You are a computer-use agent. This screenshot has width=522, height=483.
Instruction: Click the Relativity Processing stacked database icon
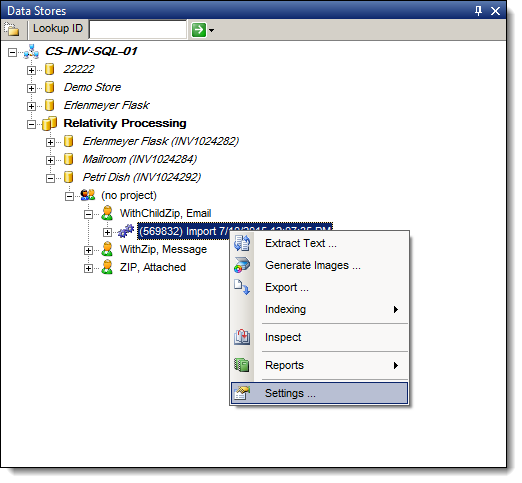pyautogui.click(x=50, y=123)
